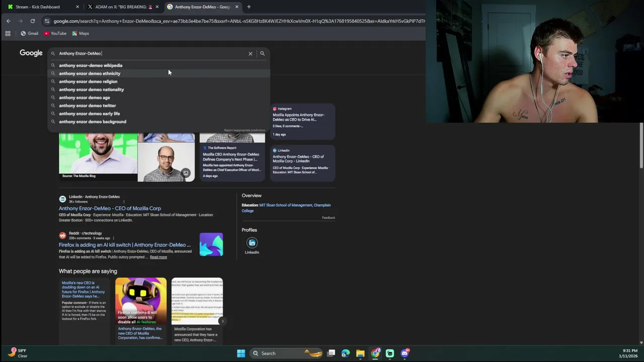644x362 pixels.
Task: Open the YouTube bookmark
Action: [x=55, y=33]
